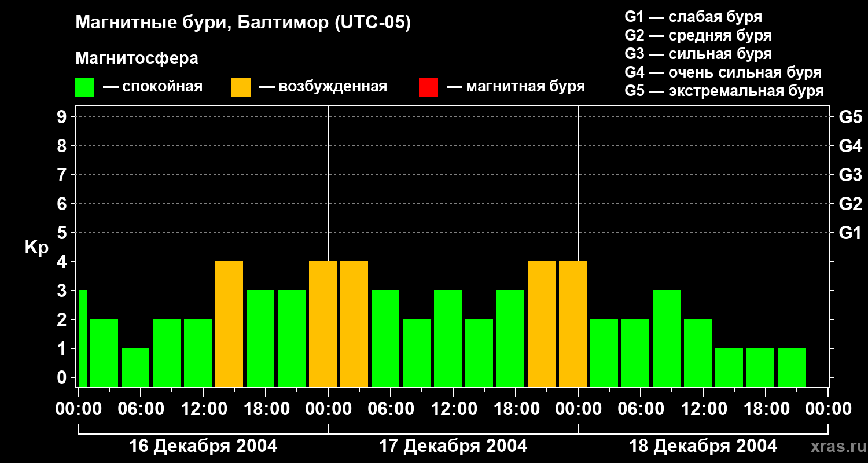Click the 'G5 — экстремальная буря' legend line
The image size is (868, 463).
click(x=724, y=91)
